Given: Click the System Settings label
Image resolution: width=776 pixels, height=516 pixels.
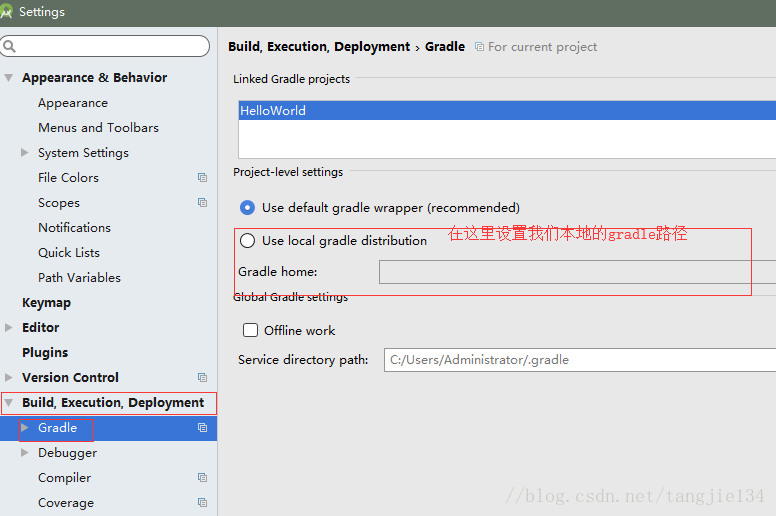Looking at the screenshot, I should tap(83, 153).
